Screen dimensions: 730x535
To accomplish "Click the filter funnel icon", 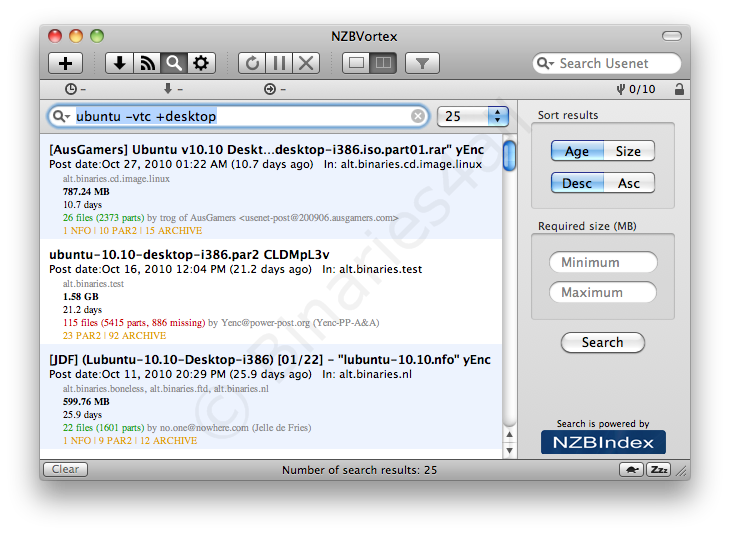I will click(422, 63).
